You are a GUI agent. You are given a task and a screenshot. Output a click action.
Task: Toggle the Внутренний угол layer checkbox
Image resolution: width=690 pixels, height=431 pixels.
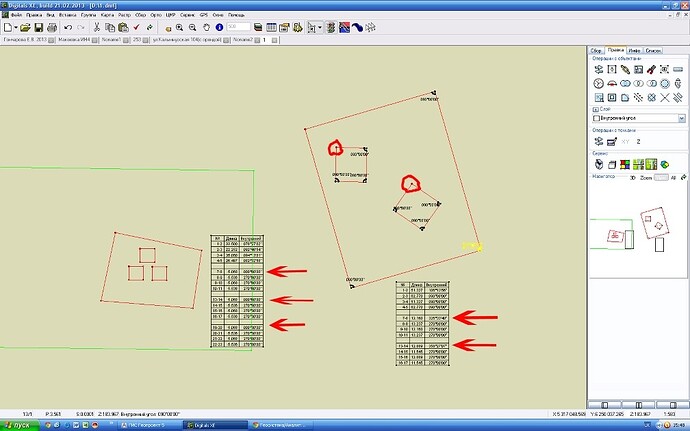pos(596,118)
